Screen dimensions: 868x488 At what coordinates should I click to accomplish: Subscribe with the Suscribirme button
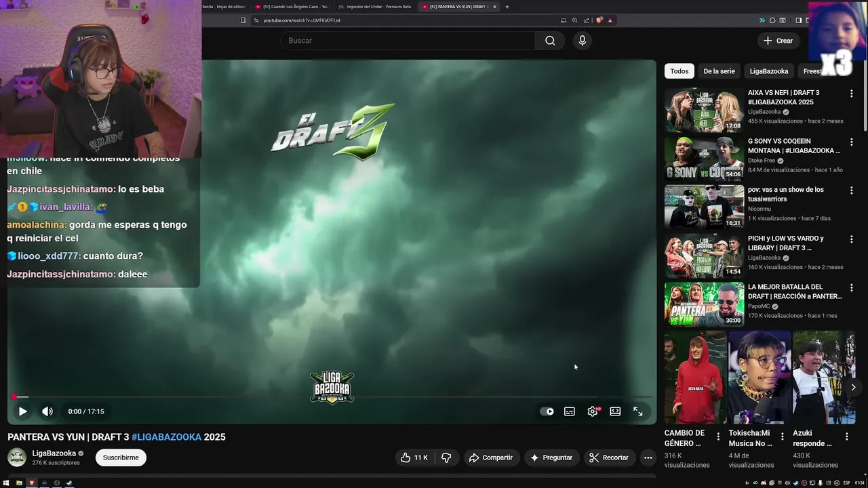coord(121,457)
